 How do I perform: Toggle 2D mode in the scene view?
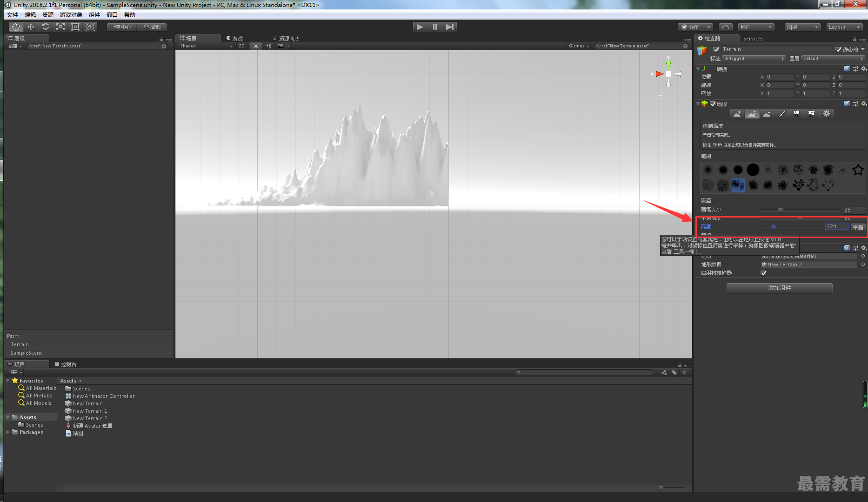[241, 46]
